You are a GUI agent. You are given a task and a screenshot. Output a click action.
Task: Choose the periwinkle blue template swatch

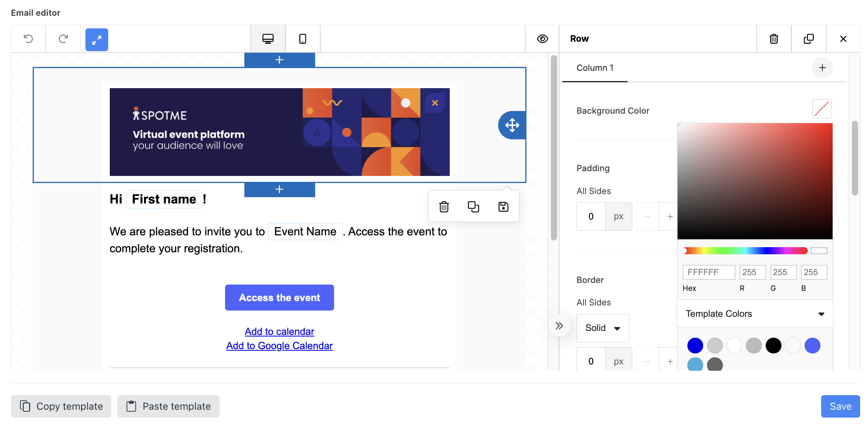[812, 346]
